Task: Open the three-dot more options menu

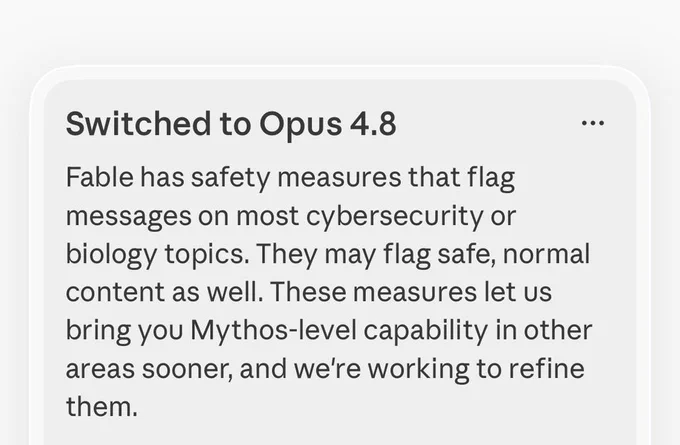Action: [x=592, y=123]
